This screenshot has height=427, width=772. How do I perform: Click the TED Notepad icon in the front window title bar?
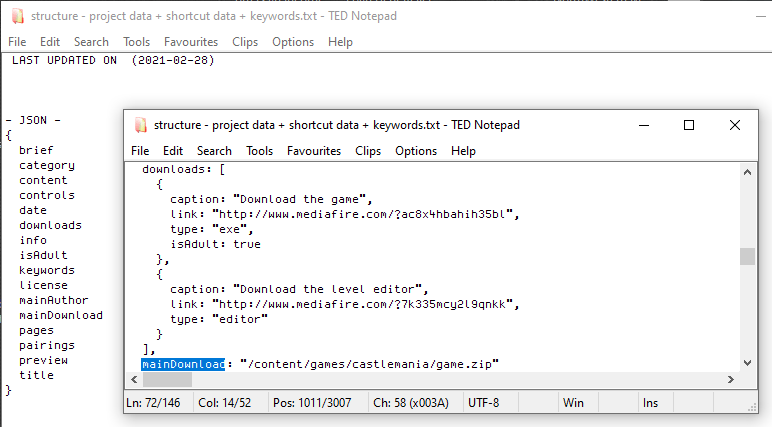[x=140, y=125]
